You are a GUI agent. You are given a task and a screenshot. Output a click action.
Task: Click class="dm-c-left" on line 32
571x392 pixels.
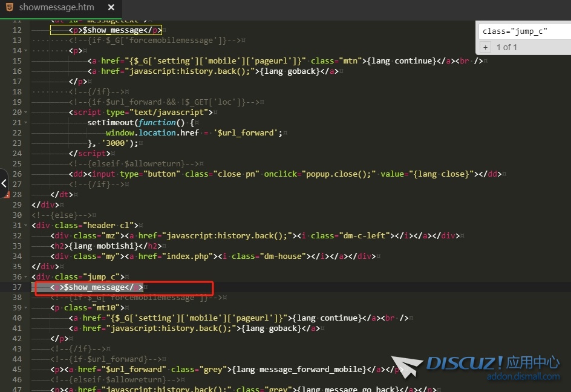[x=350, y=236]
